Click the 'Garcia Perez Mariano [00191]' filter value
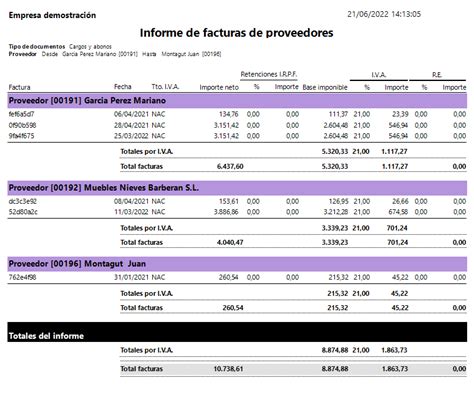This screenshot has width=474, height=393. point(100,54)
